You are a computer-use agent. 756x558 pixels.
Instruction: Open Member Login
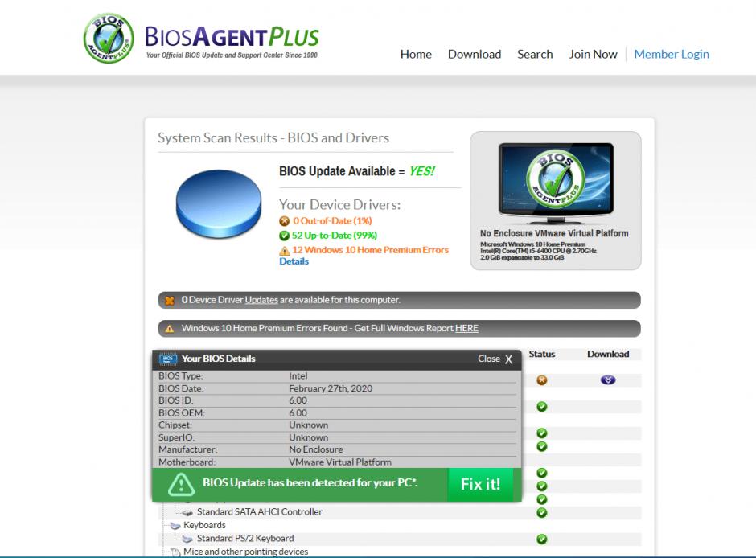click(671, 55)
